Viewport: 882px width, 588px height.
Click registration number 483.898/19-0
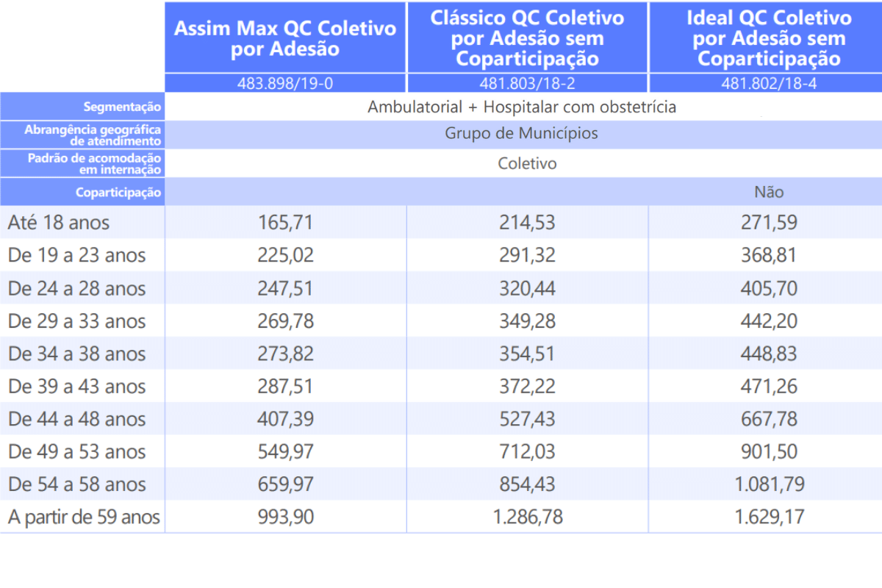285,83
